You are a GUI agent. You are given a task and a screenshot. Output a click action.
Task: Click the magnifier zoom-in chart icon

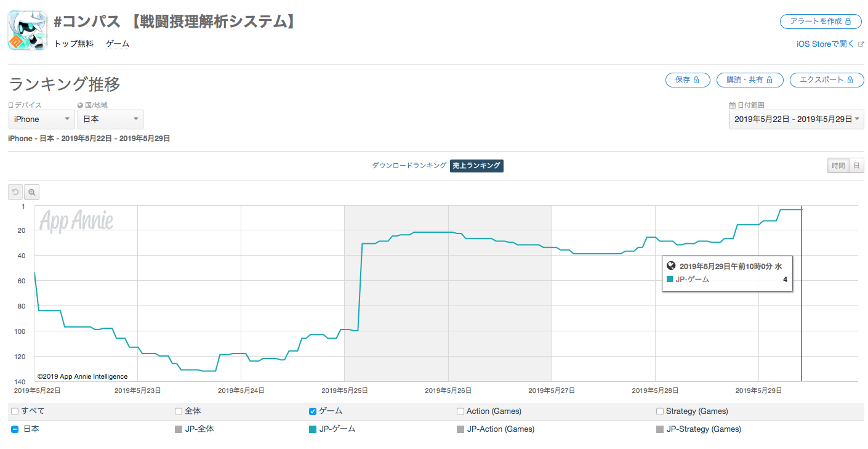tap(32, 192)
